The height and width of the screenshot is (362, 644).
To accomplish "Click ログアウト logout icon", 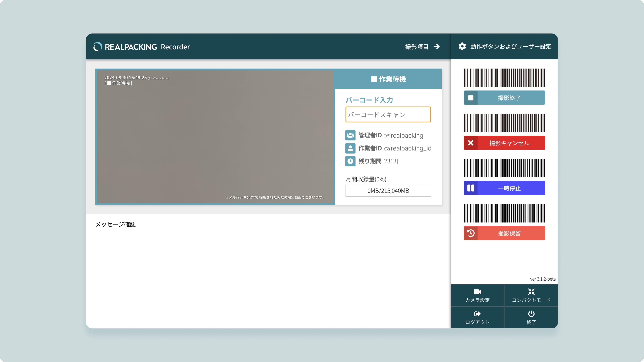I will (x=477, y=314).
